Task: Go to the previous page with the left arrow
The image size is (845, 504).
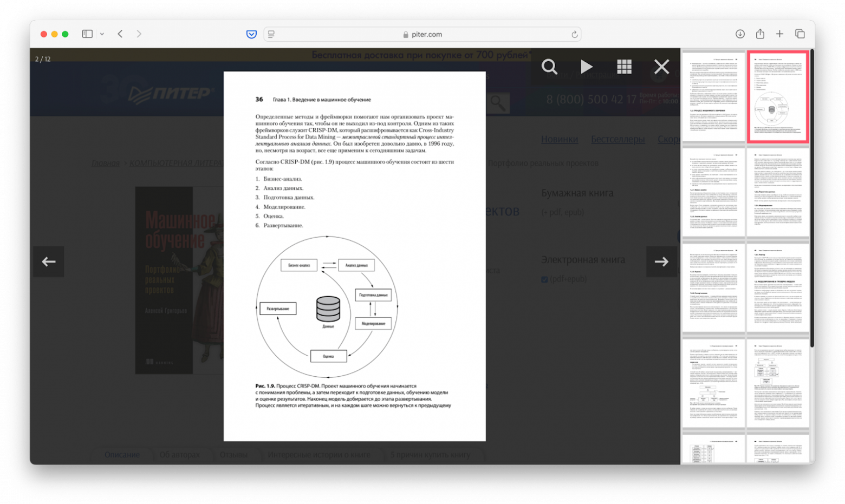Action: [x=49, y=261]
